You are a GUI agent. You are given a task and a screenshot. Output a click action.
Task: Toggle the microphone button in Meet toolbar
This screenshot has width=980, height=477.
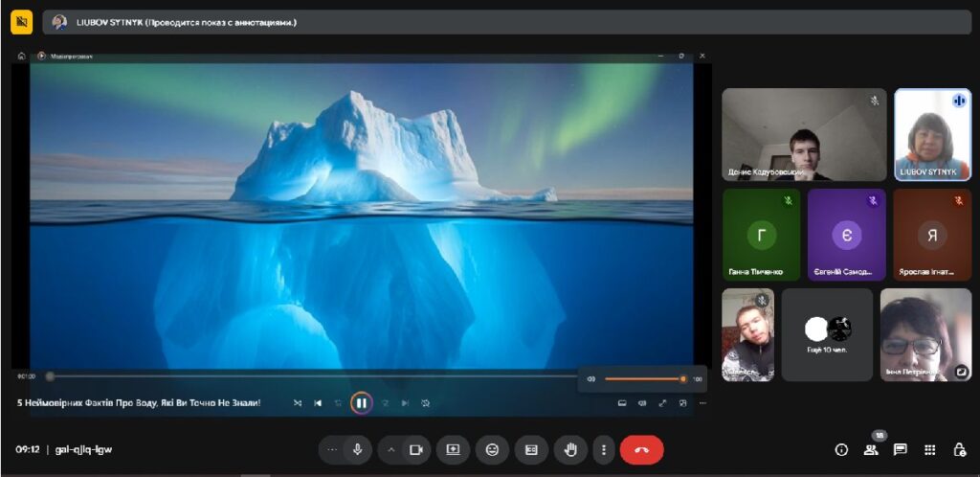pos(357,449)
